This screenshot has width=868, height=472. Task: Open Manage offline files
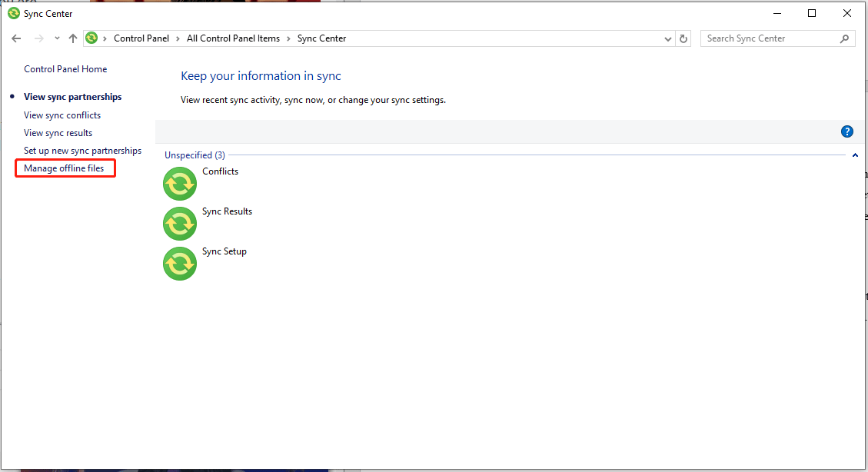pyautogui.click(x=64, y=168)
